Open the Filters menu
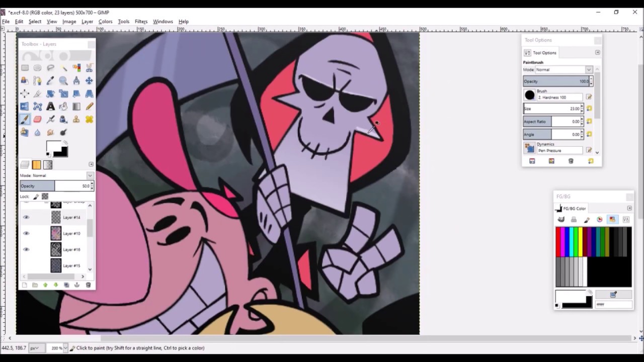 [141, 22]
